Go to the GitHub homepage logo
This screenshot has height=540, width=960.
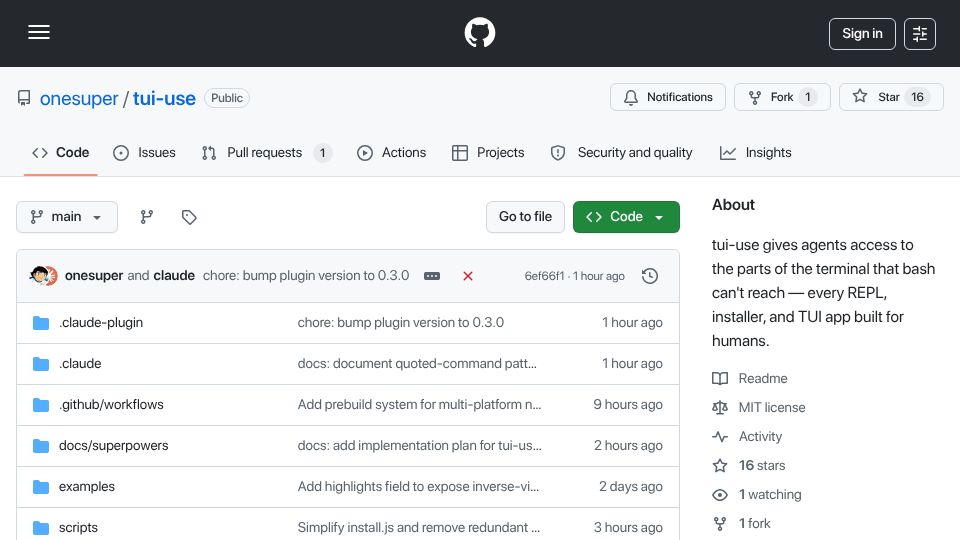479,32
